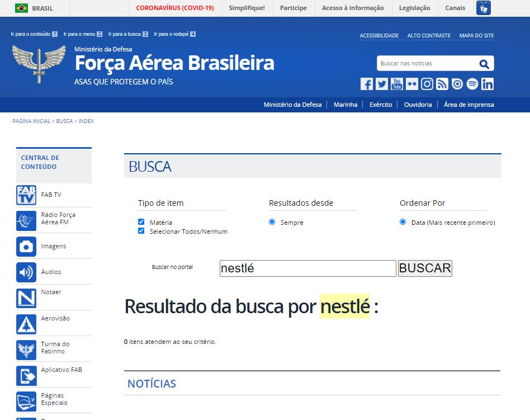Click Ir para o rodapé skip link
Image resolution: width=530 pixels, height=420 pixels.
[x=175, y=34]
